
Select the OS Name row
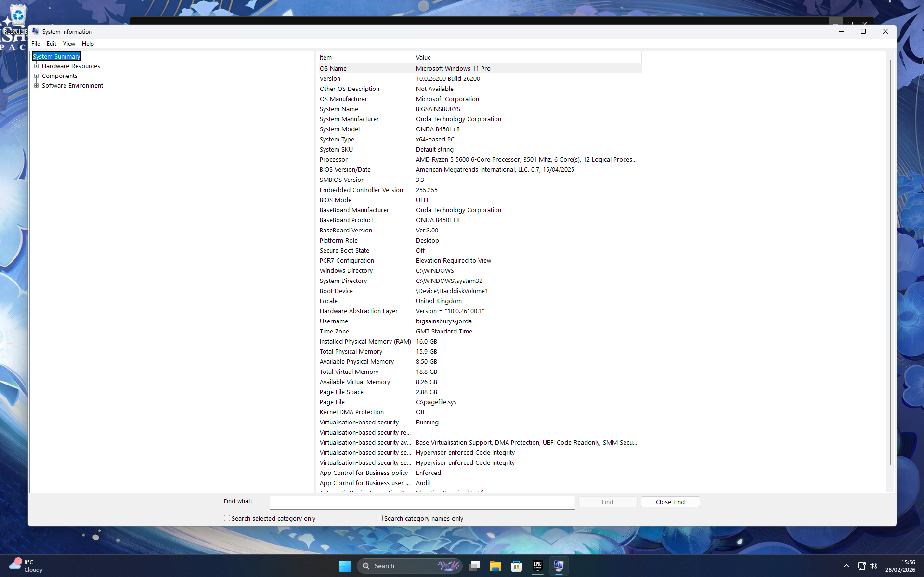pyautogui.click(x=480, y=69)
